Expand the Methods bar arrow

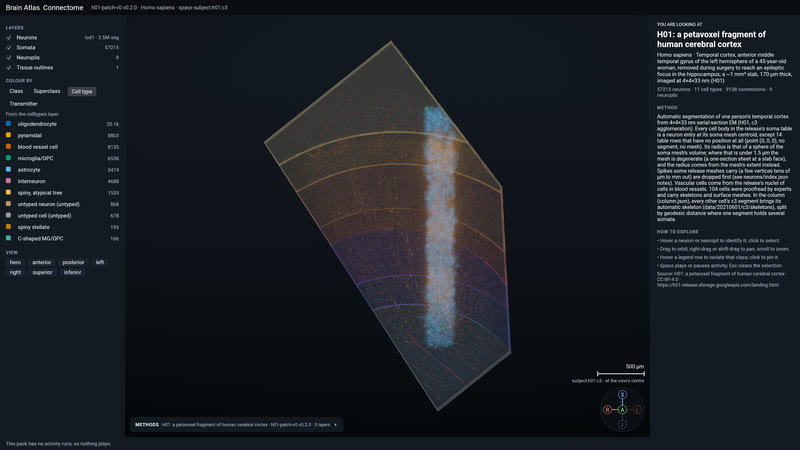(x=336, y=424)
